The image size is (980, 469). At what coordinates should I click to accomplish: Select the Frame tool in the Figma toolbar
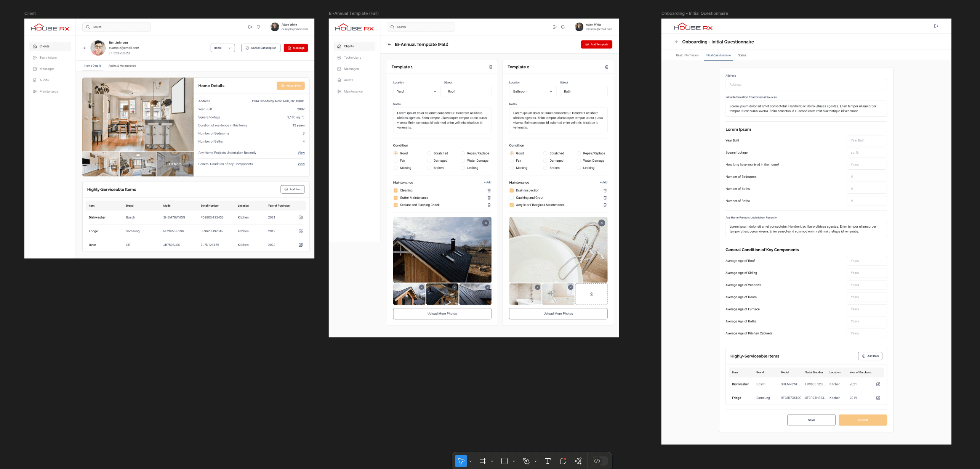point(483,461)
